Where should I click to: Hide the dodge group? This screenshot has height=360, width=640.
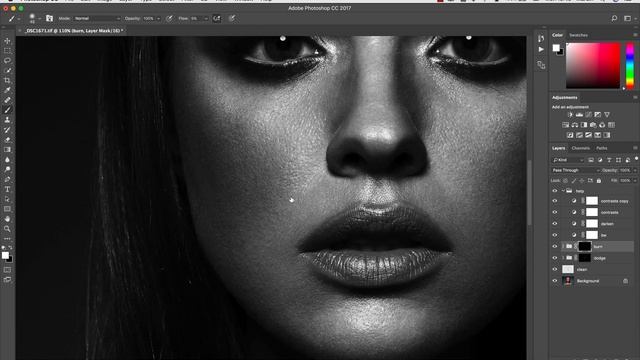tap(555, 258)
